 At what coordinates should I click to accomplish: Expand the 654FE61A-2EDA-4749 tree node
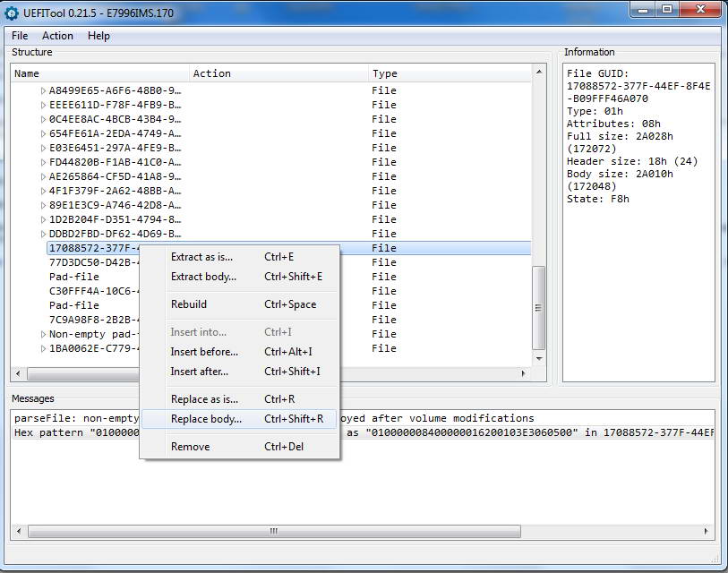[43, 133]
